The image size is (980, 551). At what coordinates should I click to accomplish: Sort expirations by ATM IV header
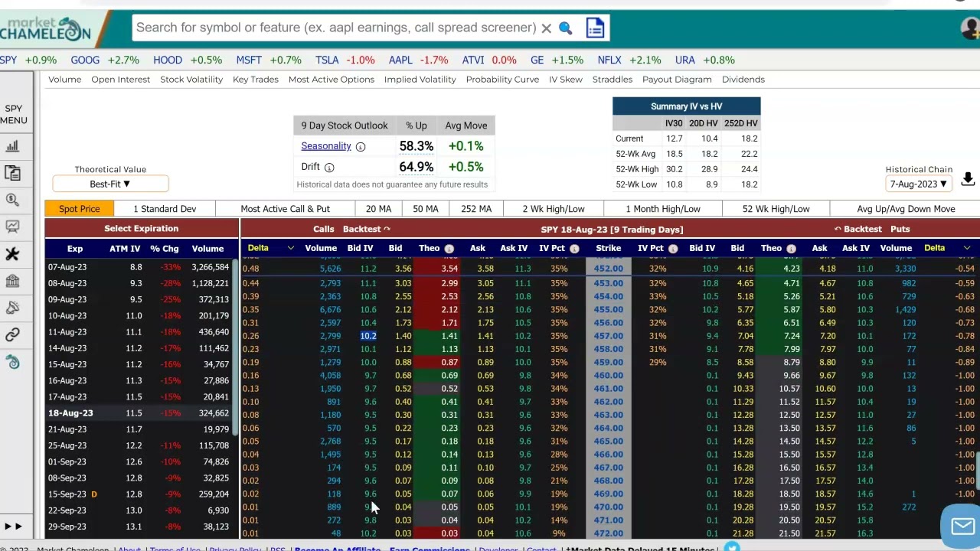(x=125, y=249)
